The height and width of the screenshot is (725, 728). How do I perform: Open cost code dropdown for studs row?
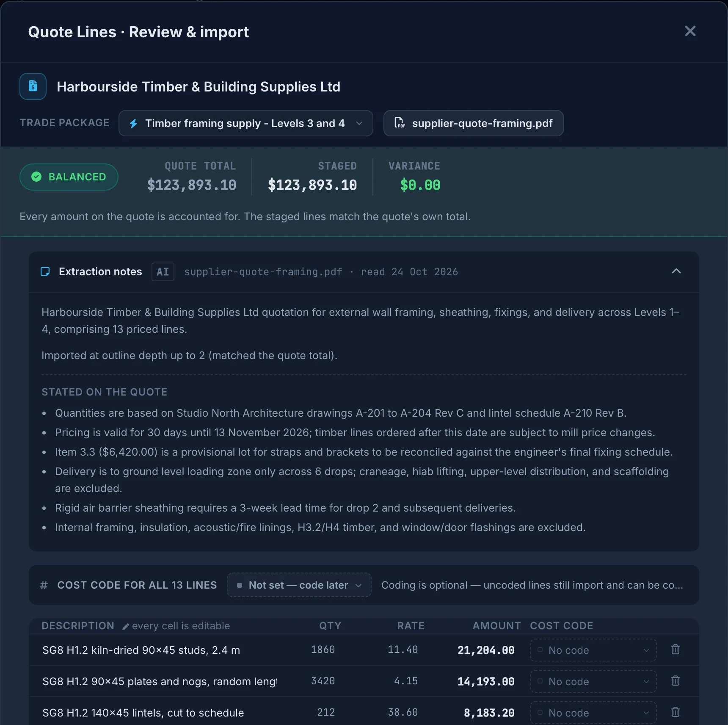[593, 650]
